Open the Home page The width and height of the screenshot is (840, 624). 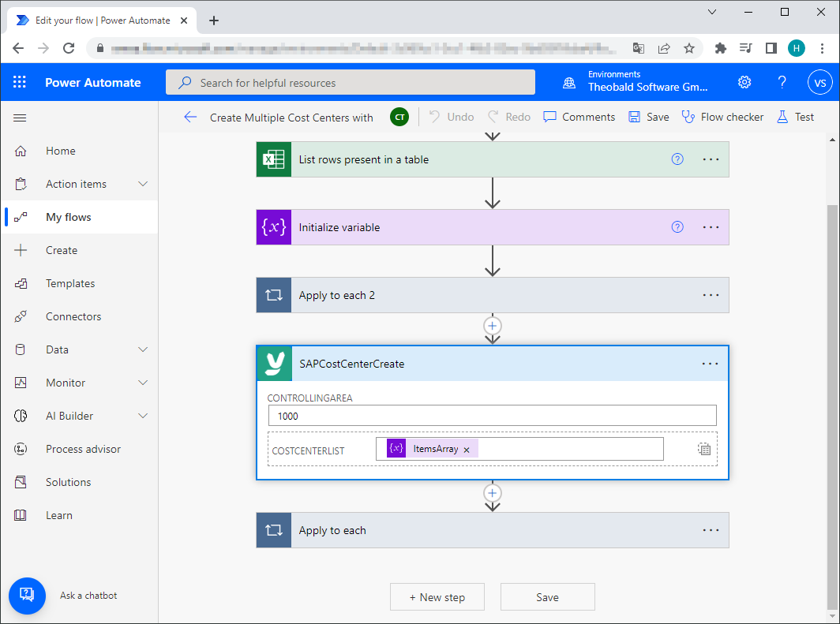coord(61,151)
